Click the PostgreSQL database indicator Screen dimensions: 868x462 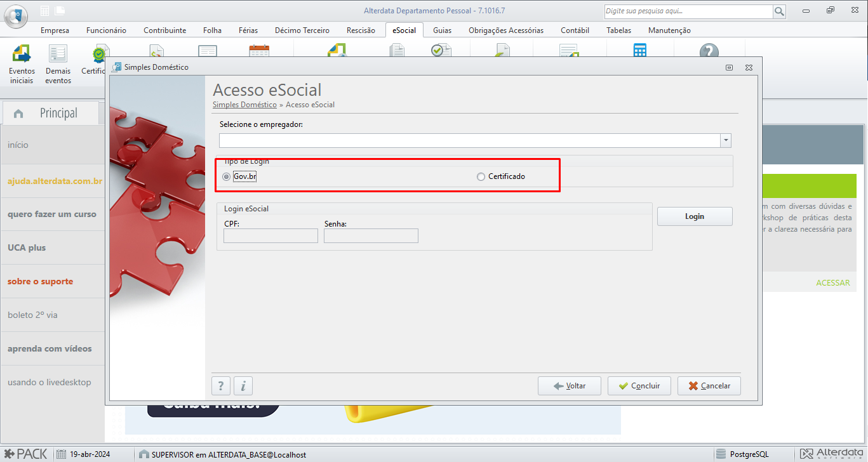(x=742, y=454)
